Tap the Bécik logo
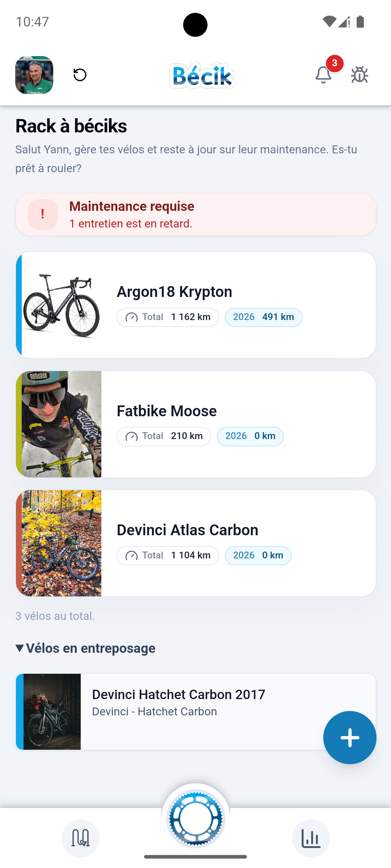This screenshot has width=391, height=868. point(202,75)
